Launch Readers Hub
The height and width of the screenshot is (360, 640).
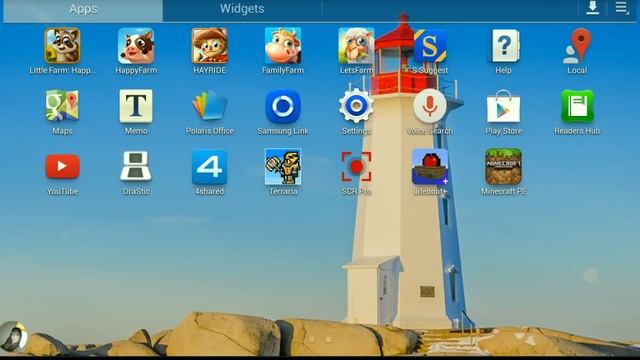coord(577,106)
